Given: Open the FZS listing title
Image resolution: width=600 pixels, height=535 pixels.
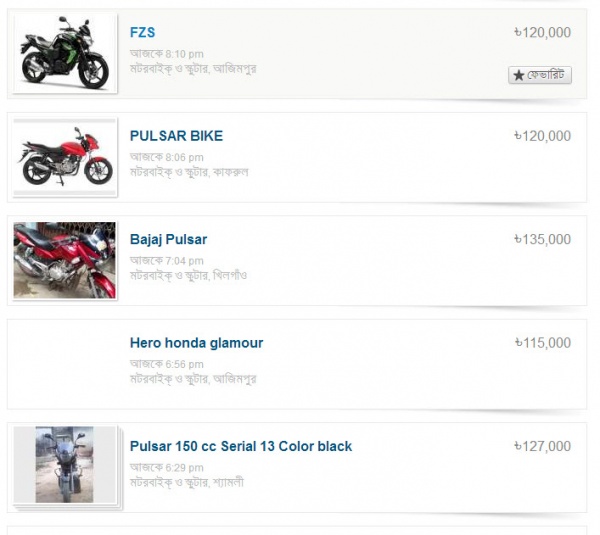Looking at the screenshot, I should (x=142, y=33).
